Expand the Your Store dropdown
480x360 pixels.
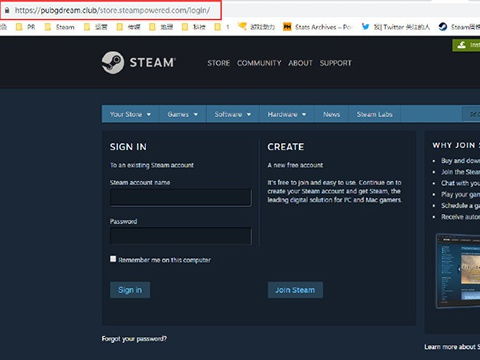(130, 114)
